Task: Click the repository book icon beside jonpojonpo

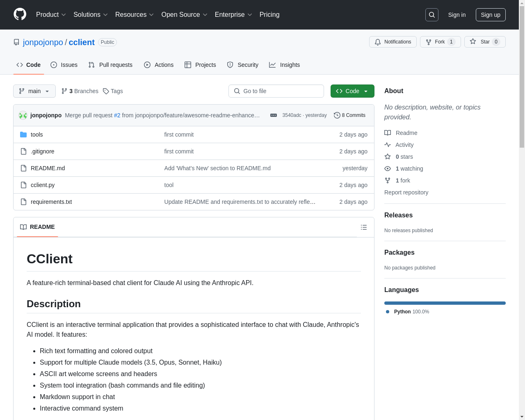Action: click(x=16, y=42)
